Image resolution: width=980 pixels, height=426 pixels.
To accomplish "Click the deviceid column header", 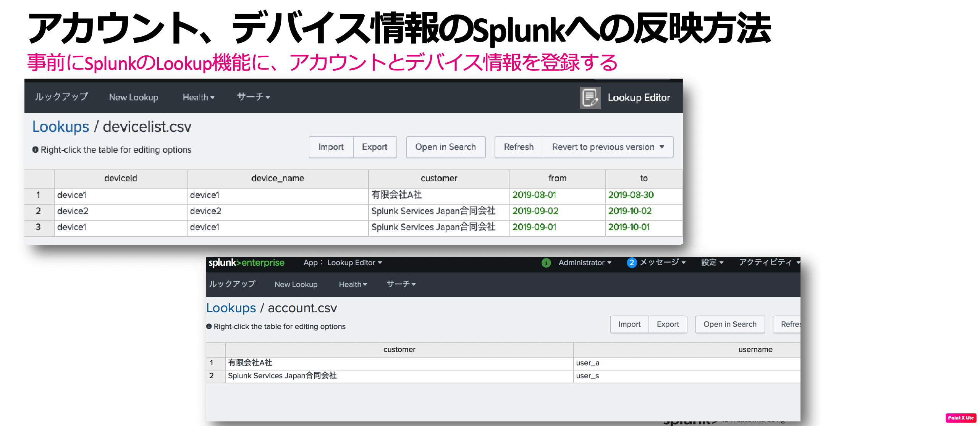I will point(121,179).
